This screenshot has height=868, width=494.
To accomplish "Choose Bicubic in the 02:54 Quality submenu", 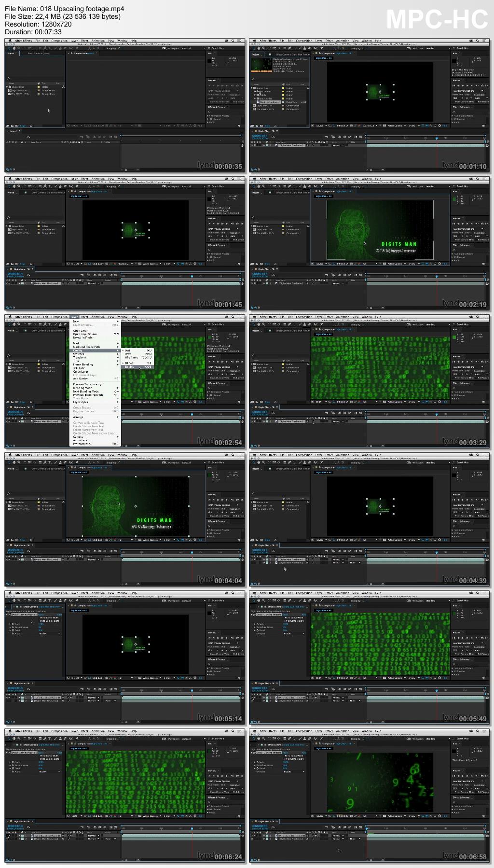I will click(x=137, y=366).
